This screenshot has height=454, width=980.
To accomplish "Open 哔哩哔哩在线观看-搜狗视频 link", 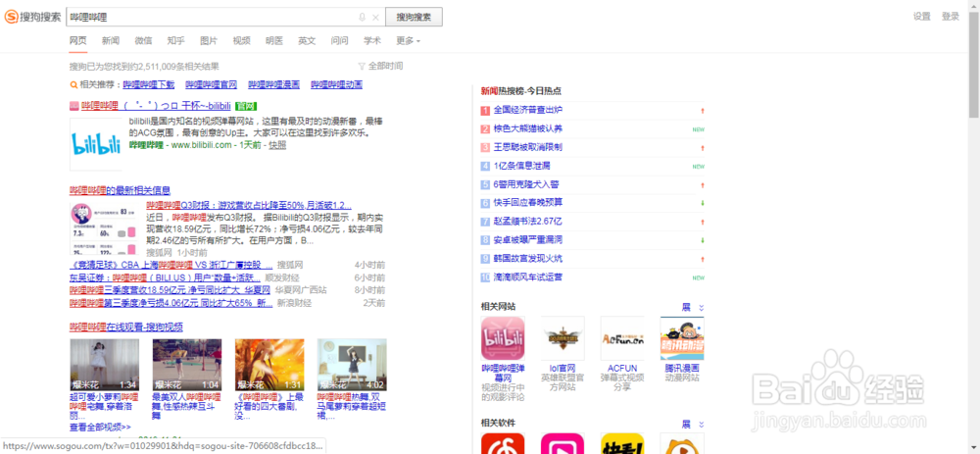I will click(126, 328).
